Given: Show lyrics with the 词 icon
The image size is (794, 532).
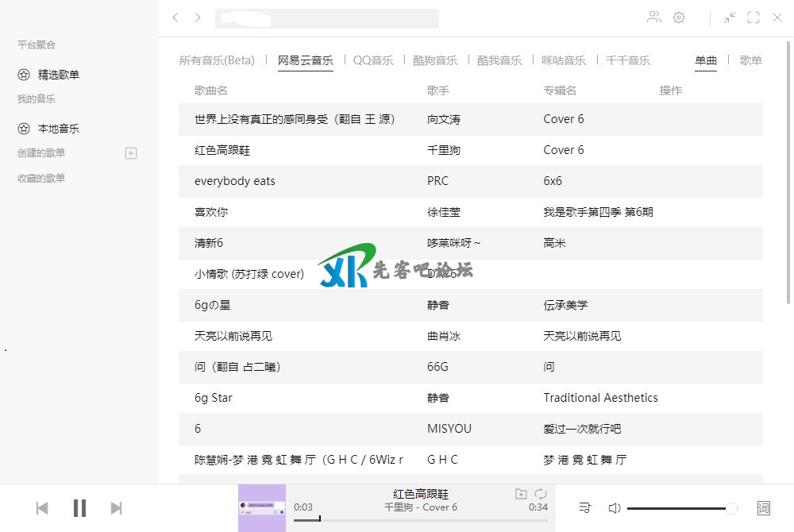Looking at the screenshot, I should click(764, 508).
